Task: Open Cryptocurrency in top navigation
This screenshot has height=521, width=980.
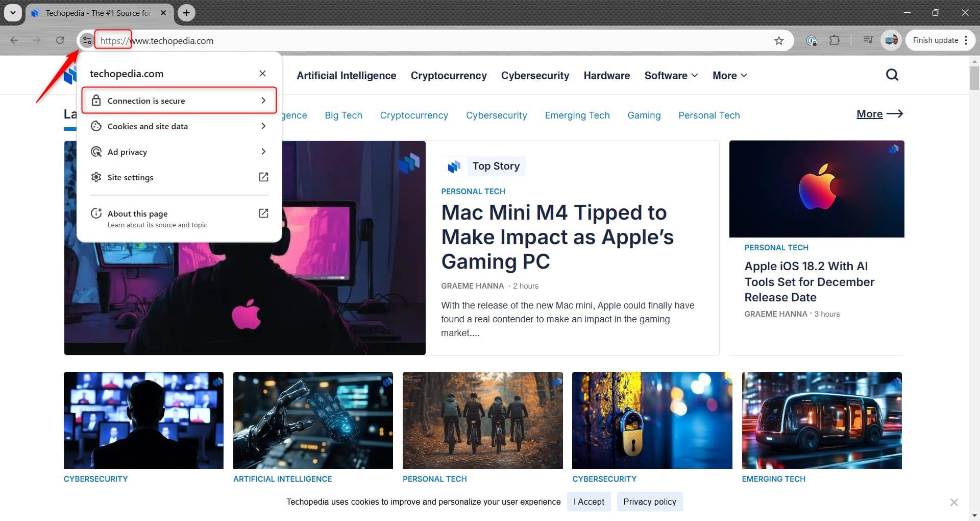Action: [449, 76]
